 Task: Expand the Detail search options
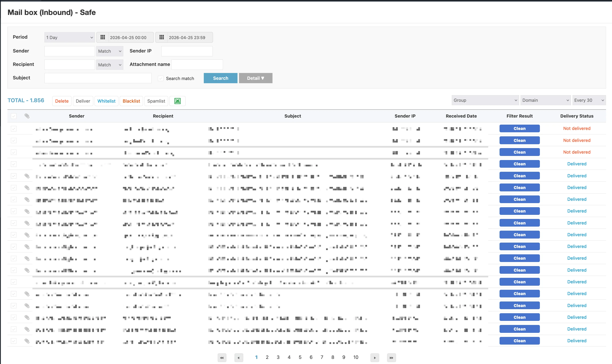pyautogui.click(x=256, y=78)
